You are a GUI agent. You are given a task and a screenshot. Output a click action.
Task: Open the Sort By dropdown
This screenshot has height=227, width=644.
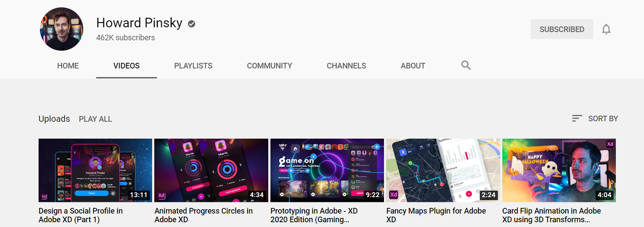[595, 118]
